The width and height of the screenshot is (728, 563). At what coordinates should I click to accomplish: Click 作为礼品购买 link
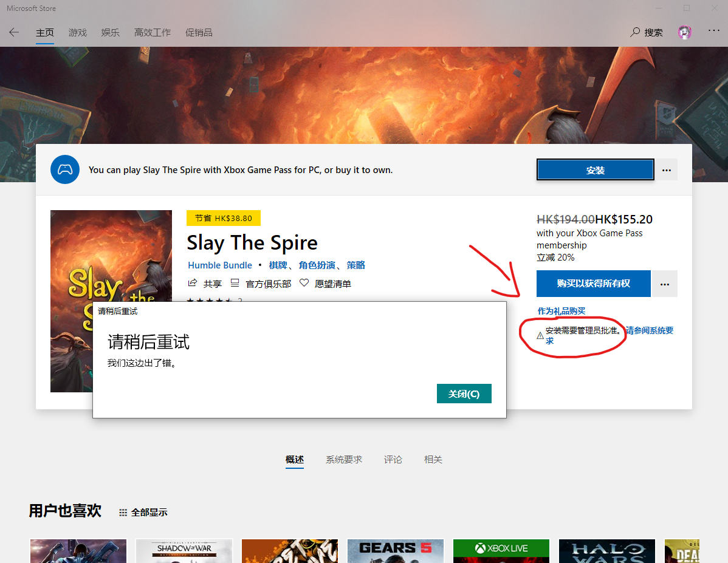click(561, 311)
